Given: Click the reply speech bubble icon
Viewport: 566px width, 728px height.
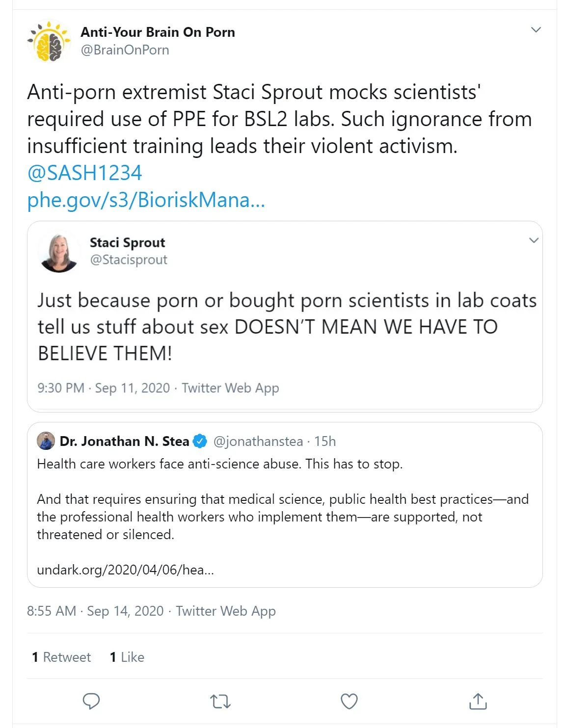Looking at the screenshot, I should pos(91,702).
